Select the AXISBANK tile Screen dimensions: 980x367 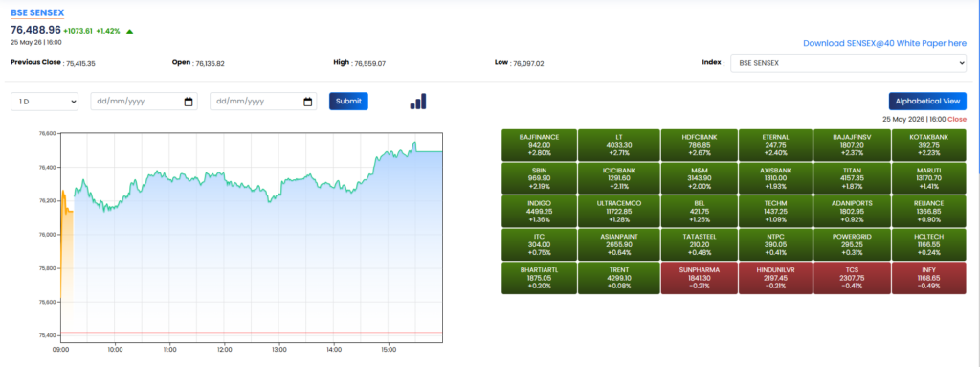coord(775,178)
